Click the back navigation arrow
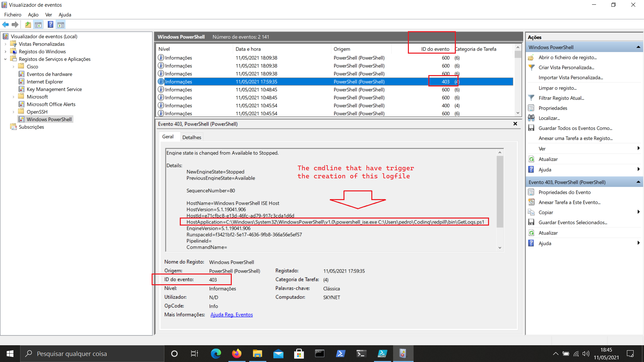This screenshot has width=644, height=362. tap(5, 24)
